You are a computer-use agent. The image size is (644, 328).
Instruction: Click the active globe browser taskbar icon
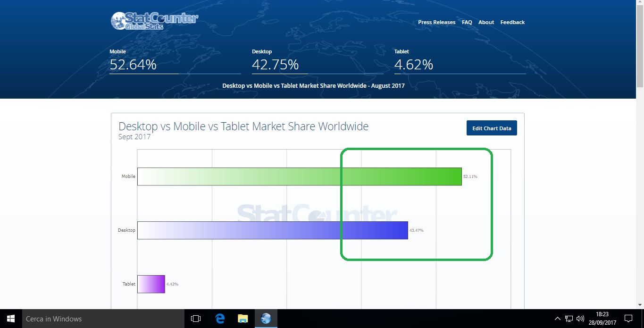coord(266,319)
